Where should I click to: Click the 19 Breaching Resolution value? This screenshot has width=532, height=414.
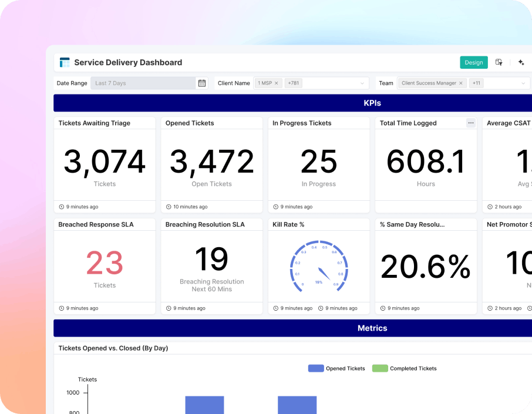point(212,259)
